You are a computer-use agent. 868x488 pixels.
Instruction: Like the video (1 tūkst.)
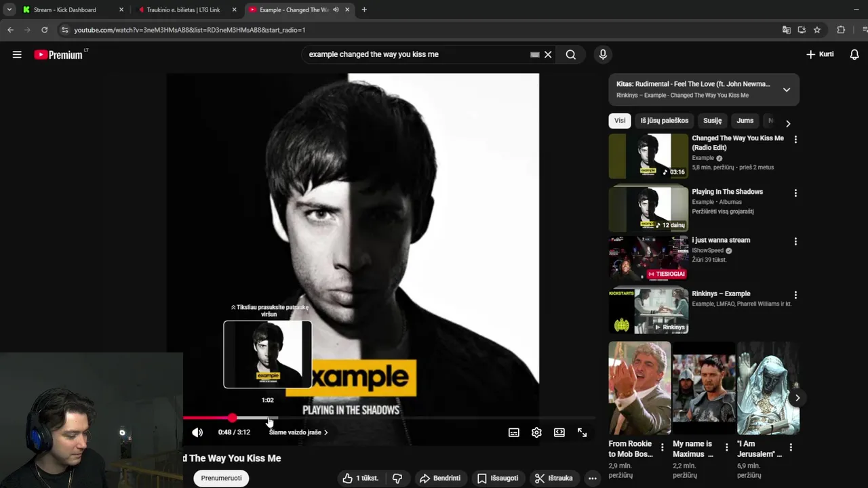[x=360, y=479]
